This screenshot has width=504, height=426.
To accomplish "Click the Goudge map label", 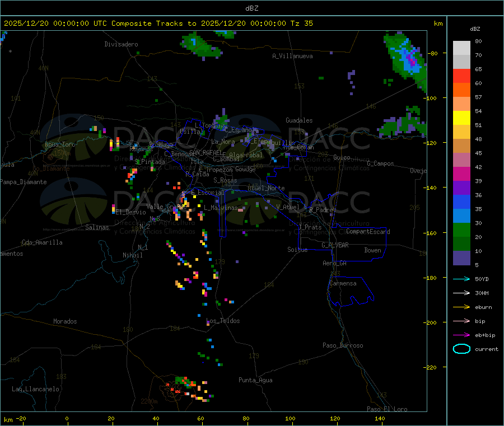I will [x=245, y=169].
